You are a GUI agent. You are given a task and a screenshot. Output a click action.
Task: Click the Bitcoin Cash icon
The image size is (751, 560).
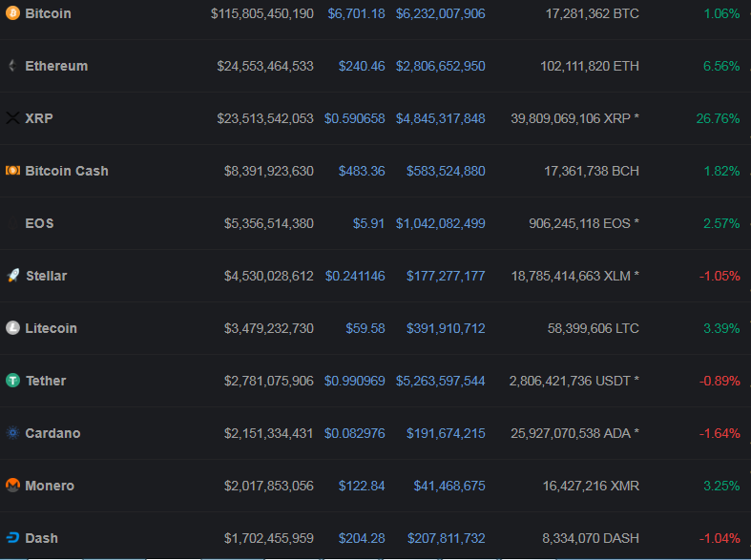coord(12,171)
